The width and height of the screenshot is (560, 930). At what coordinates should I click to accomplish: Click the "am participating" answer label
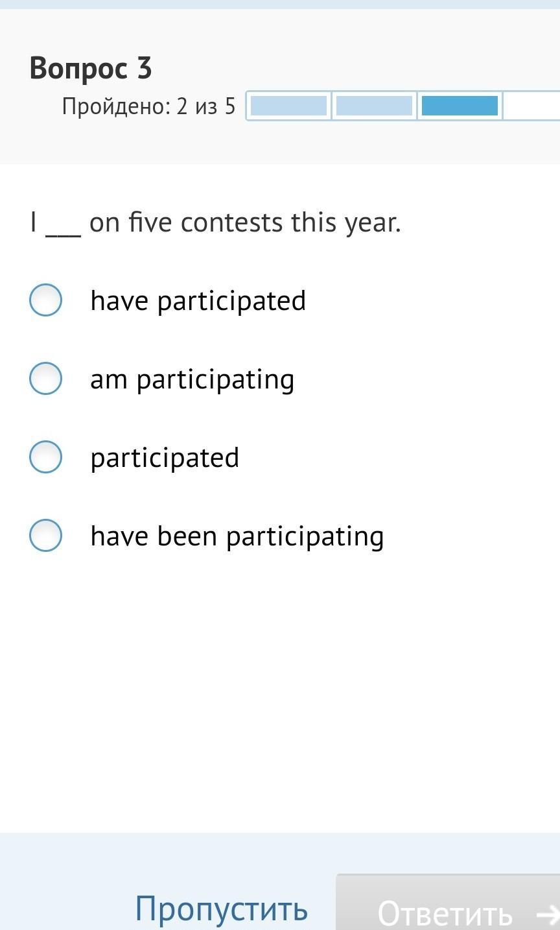click(192, 379)
